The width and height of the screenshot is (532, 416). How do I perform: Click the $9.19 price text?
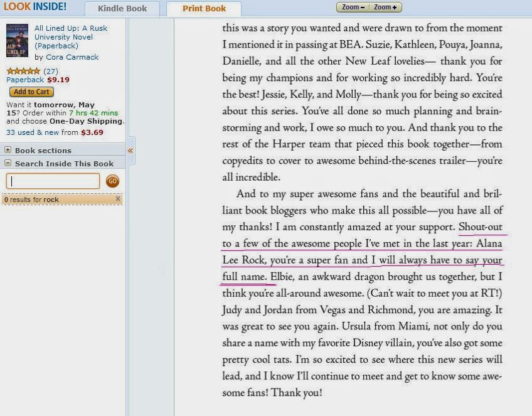pos(58,80)
